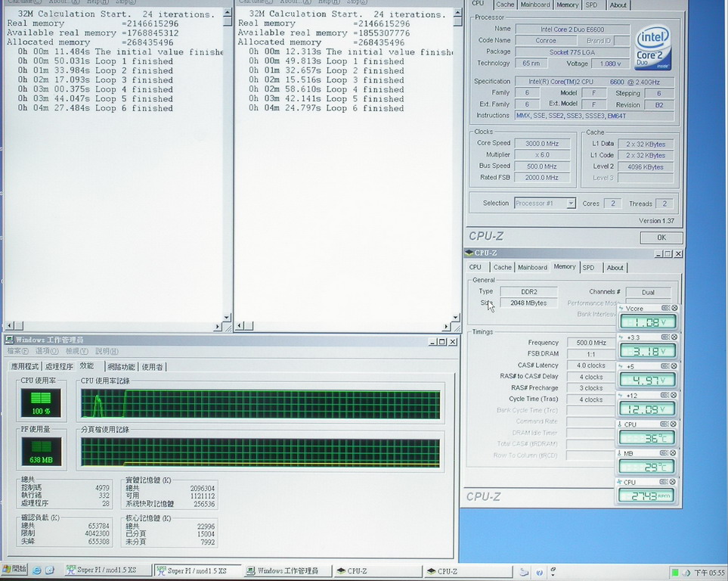Open 檔案 menu in task manager
Screen dimensions: 728x581
(17, 351)
